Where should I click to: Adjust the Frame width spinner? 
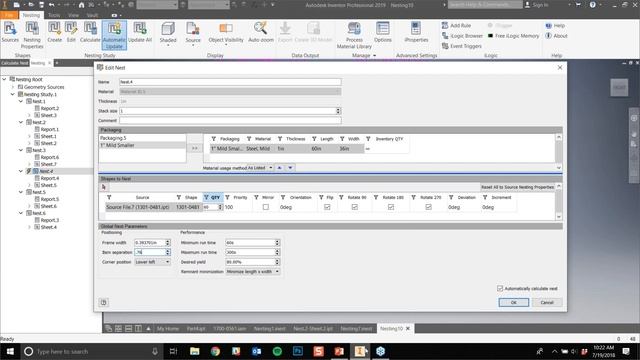(x=167, y=242)
